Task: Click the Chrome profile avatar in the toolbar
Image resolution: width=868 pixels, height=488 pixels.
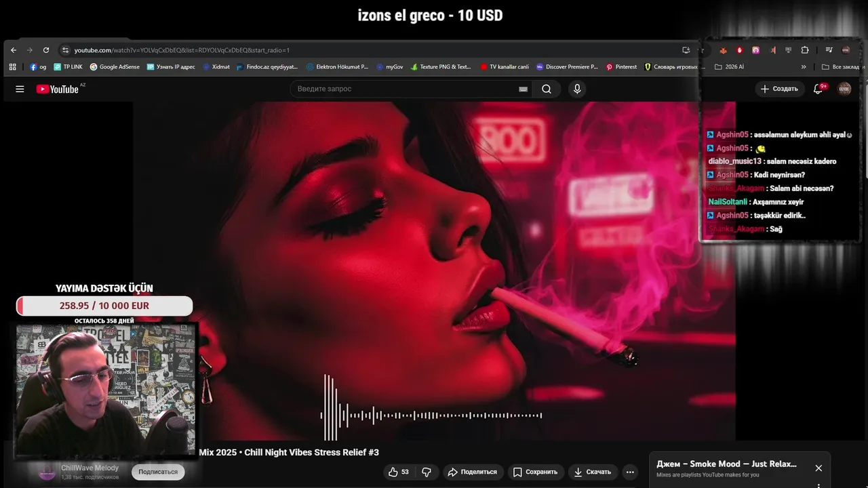Action: coord(846,50)
